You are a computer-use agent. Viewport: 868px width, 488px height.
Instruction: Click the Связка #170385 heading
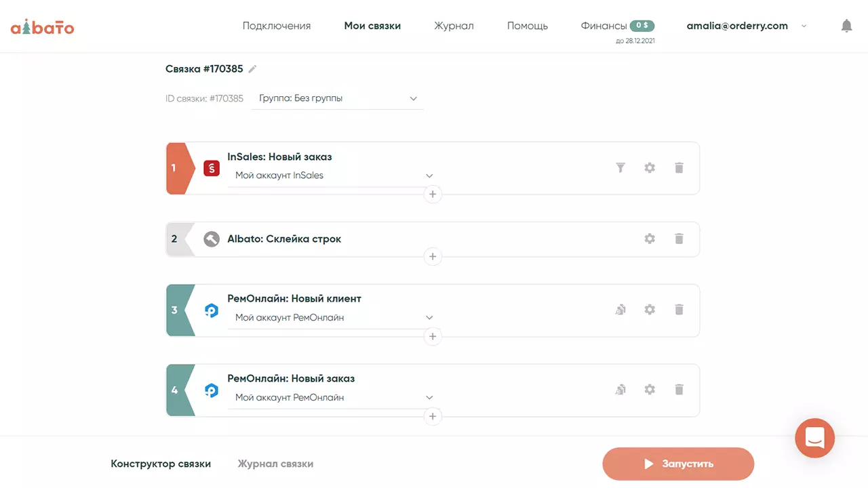pyautogui.click(x=204, y=69)
